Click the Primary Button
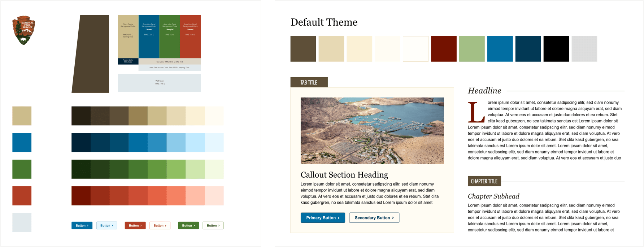The width and height of the screenshot is (644, 247). (323, 218)
